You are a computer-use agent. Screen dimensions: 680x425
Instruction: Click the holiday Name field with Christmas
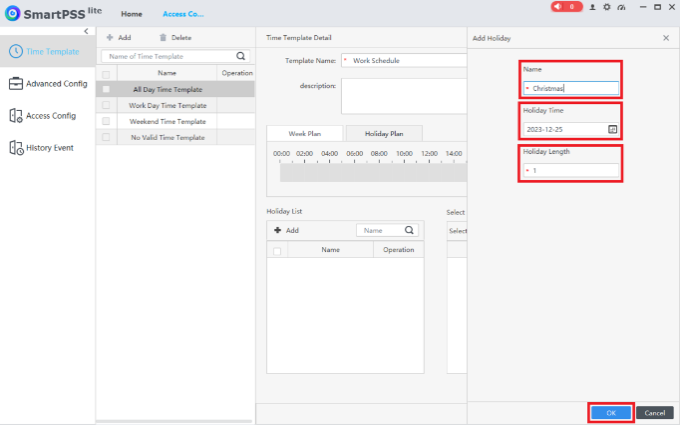click(x=571, y=88)
